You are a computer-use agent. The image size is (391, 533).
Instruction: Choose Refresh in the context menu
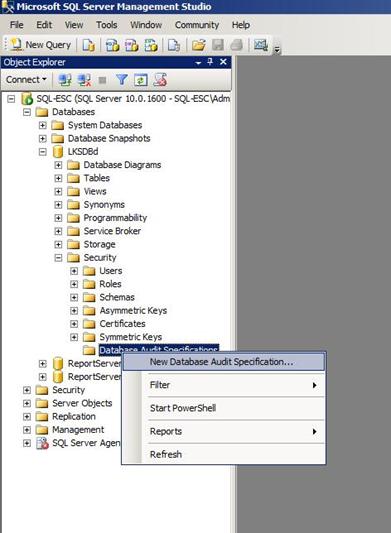223,454
